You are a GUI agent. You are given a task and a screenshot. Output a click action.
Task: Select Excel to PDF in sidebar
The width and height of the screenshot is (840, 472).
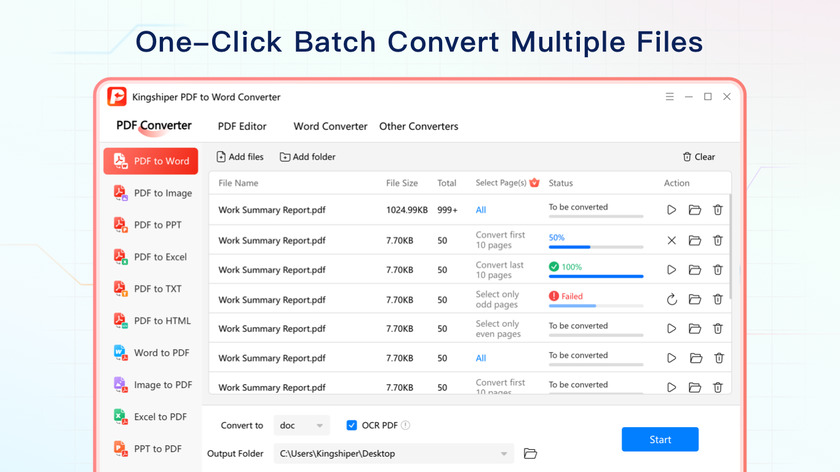tap(151, 417)
